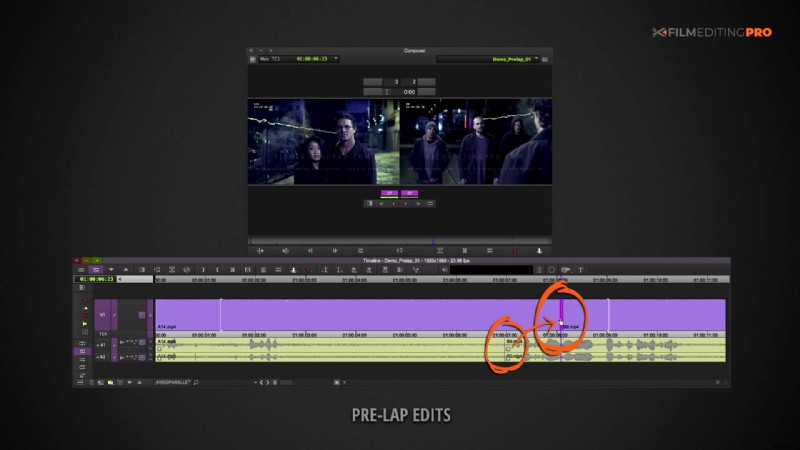Click the play loop button in trim controls
The image size is (800, 450).
point(430,204)
